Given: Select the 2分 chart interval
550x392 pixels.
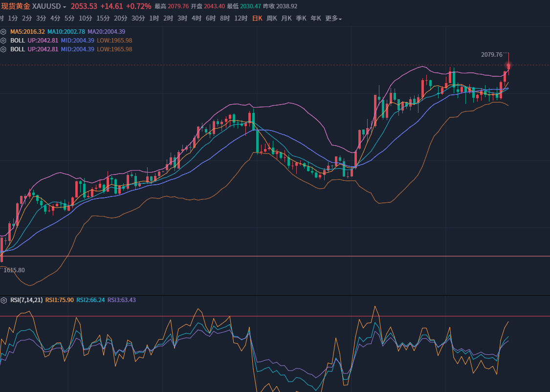Looking at the screenshot, I should [x=27, y=18].
